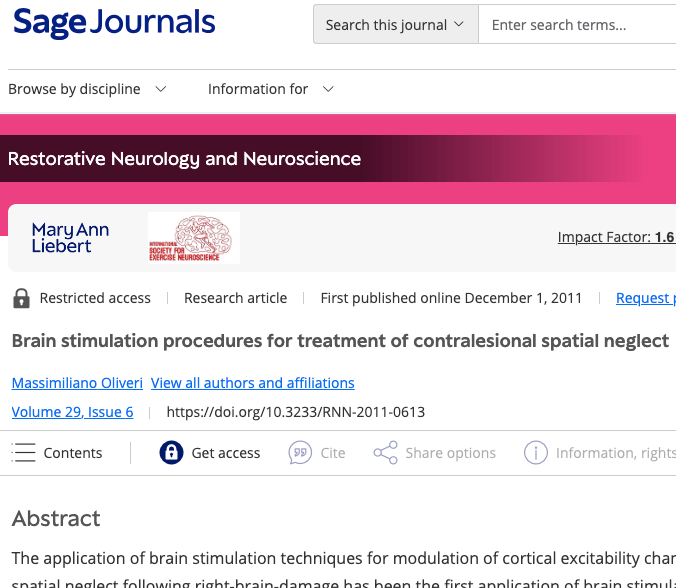Open the Mary Ann Liebert logo link
Viewport: 676px width, 588px height.
[70, 238]
